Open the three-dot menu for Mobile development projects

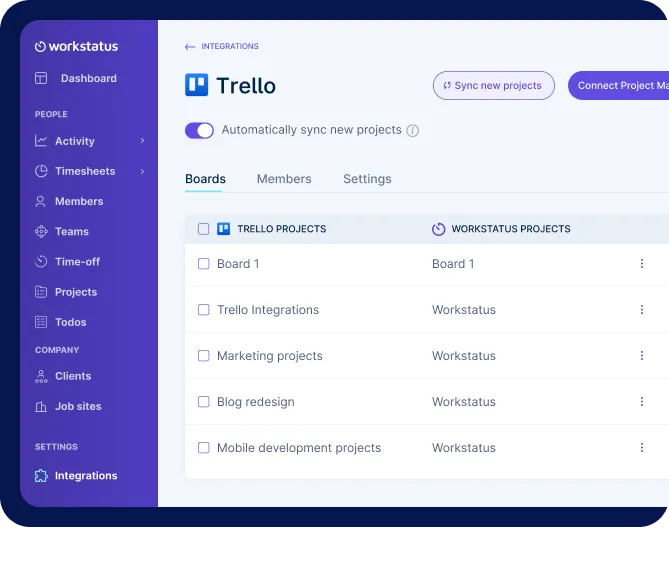point(642,447)
